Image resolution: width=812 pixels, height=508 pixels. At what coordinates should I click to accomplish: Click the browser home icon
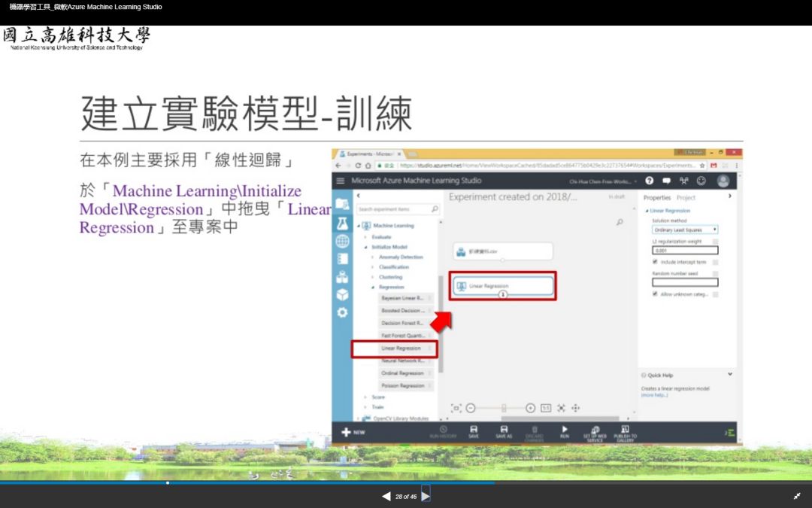coord(368,166)
